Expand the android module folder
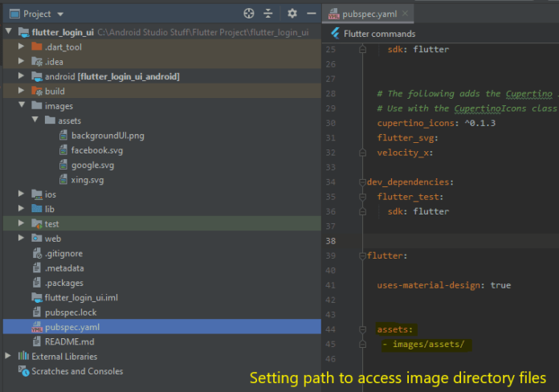Image resolution: width=559 pixels, height=392 pixels. coord(22,76)
